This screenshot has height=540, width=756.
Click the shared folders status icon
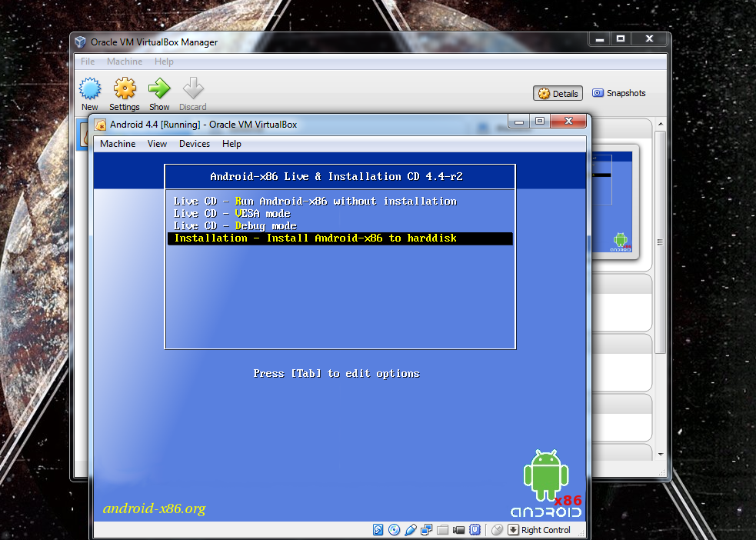coord(443,530)
